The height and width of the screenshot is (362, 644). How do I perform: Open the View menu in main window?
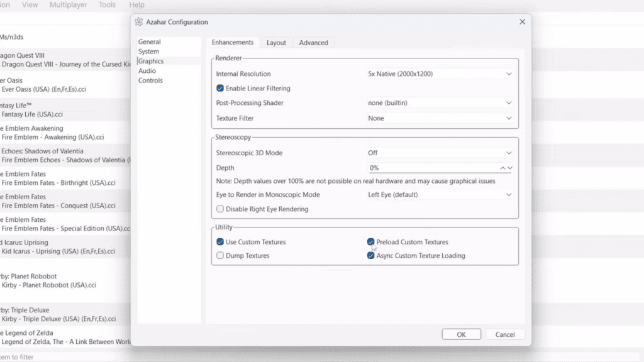click(x=30, y=5)
